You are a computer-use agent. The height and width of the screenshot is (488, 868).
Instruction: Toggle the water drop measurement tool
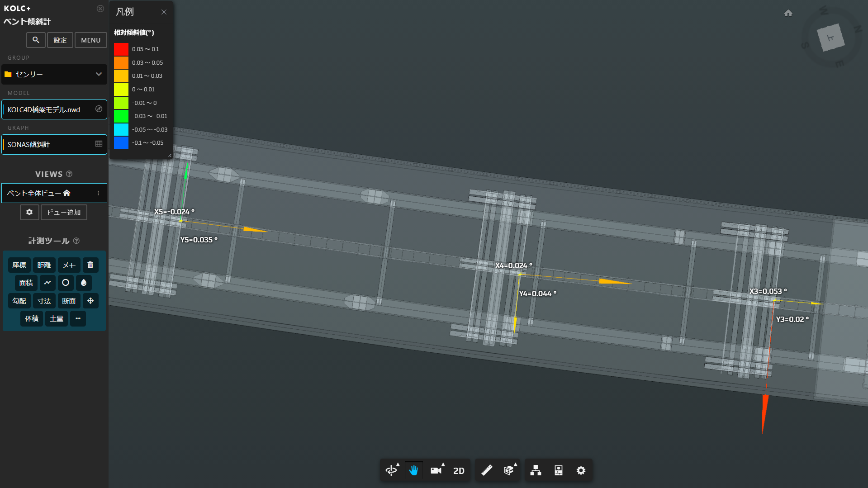[84, 283]
